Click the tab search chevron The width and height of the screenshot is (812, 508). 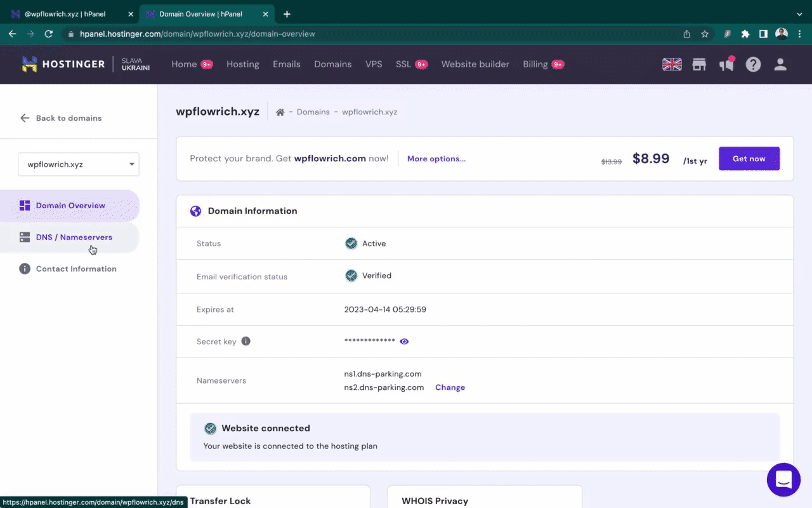click(x=799, y=14)
